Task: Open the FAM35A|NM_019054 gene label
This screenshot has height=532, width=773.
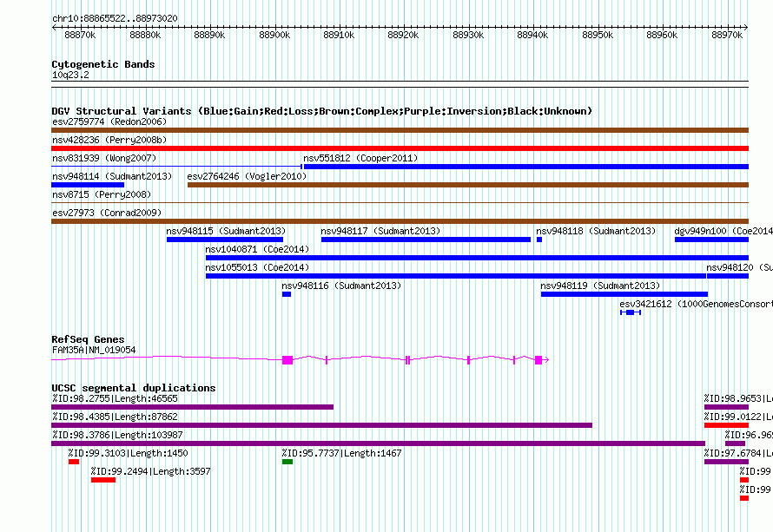Action: (x=94, y=351)
